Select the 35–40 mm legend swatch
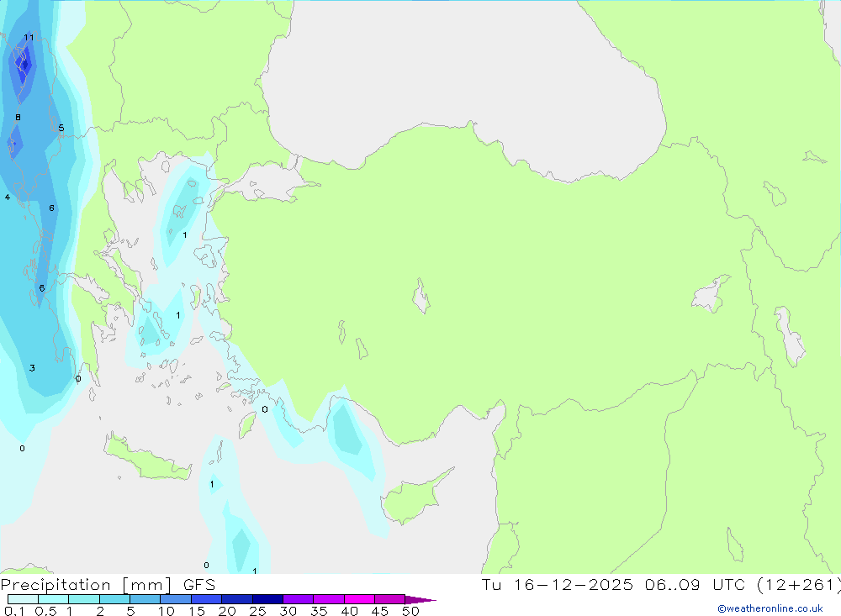The image size is (841, 616). (329, 599)
